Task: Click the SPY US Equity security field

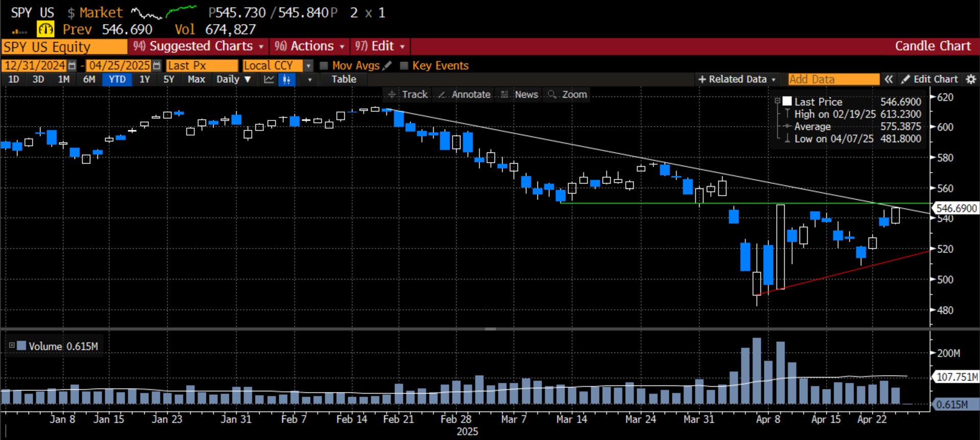Action: click(x=64, y=47)
